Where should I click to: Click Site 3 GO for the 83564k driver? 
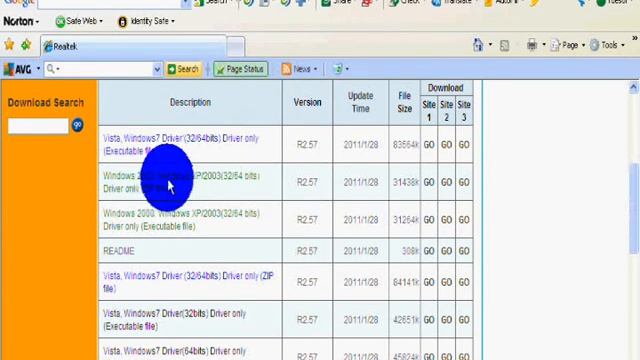[x=464, y=144]
